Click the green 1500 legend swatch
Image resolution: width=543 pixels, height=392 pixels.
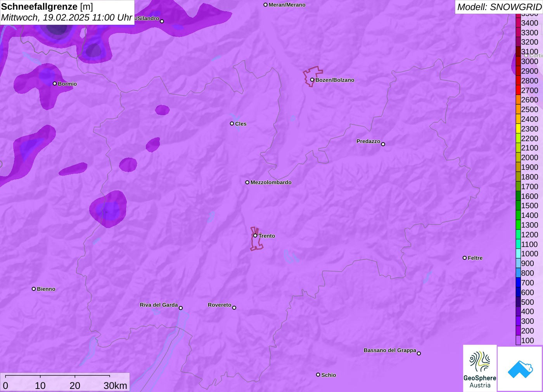click(518, 205)
